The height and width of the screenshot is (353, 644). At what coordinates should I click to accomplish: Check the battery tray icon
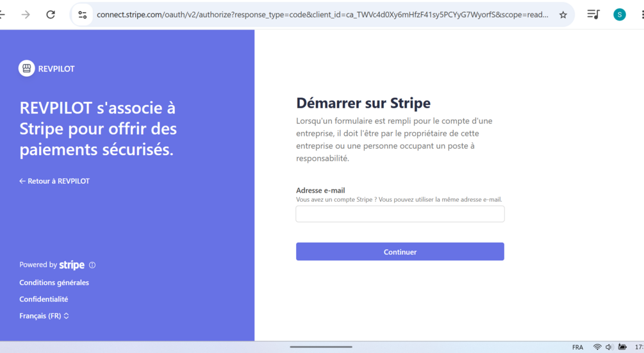622,347
